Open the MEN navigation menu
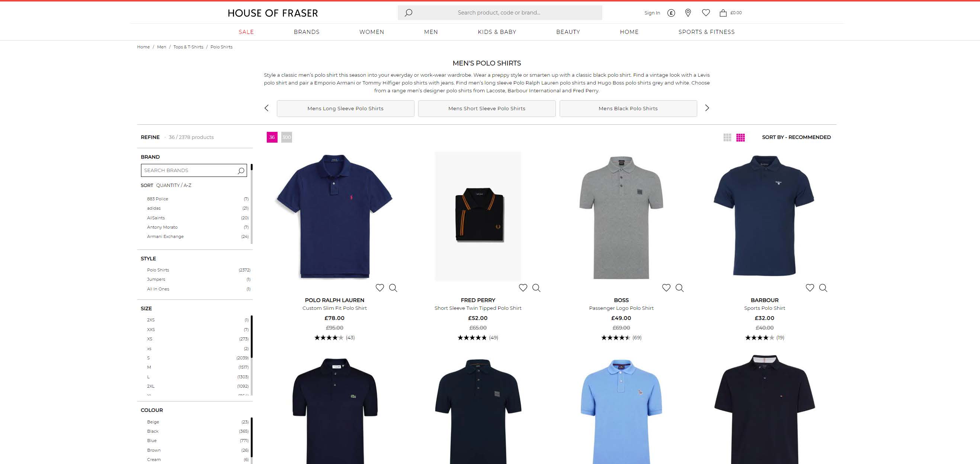 [x=430, y=32]
